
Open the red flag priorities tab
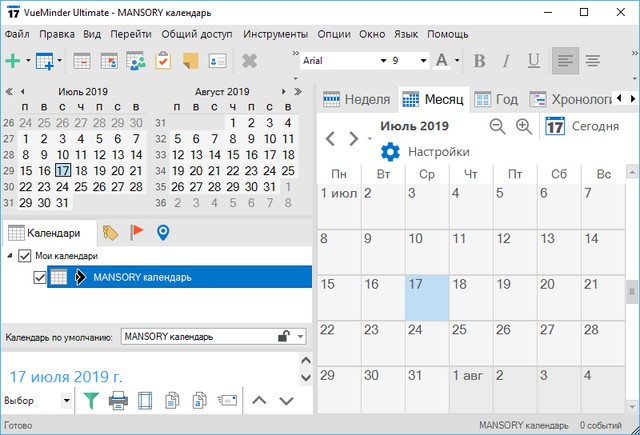(x=137, y=233)
